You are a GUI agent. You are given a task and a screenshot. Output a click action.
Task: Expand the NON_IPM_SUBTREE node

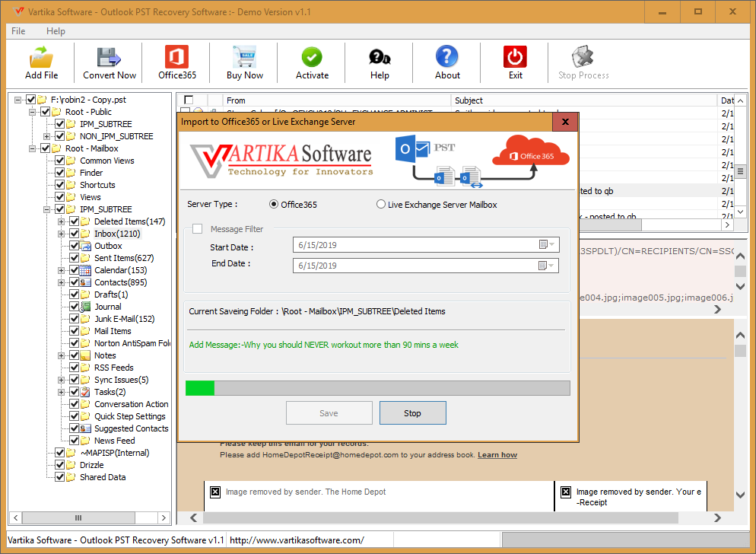[46, 136]
